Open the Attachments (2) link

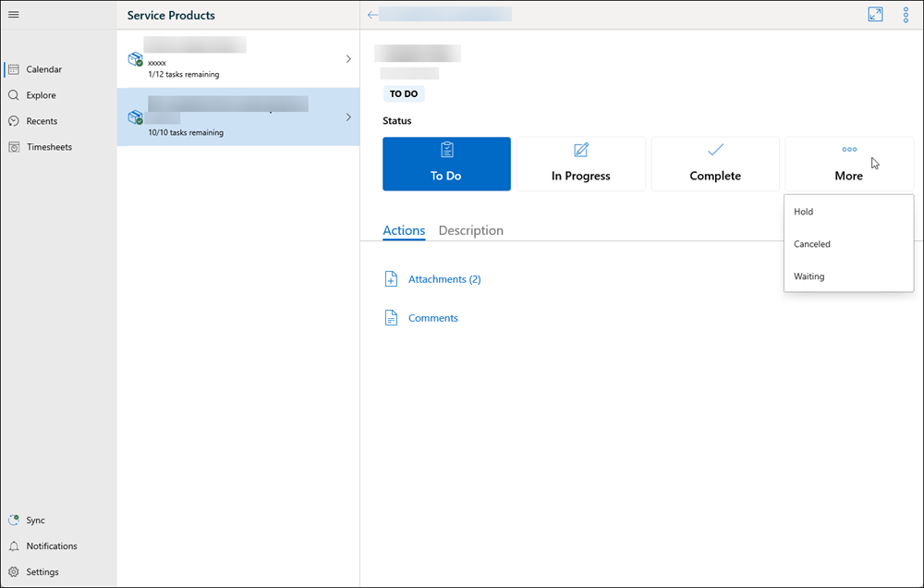[444, 279]
